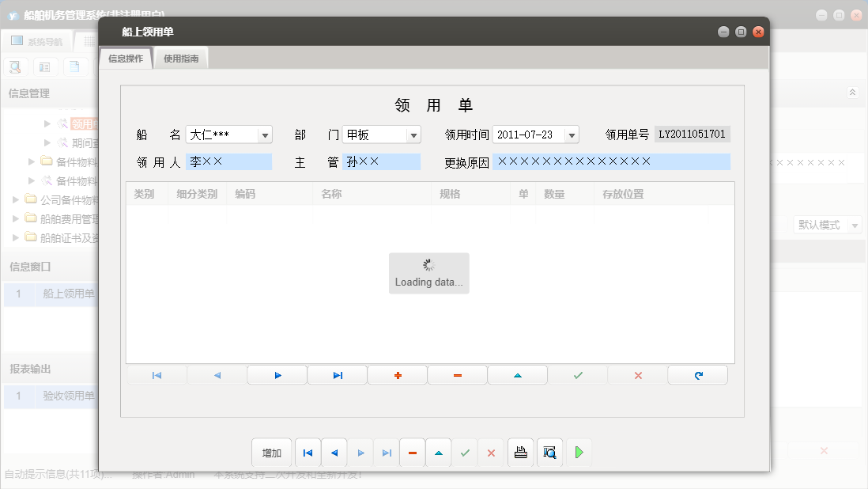Viewport: 868px width, 489px height.
Task: Jump to first record with the navigation icon
Action: (x=157, y=374)
